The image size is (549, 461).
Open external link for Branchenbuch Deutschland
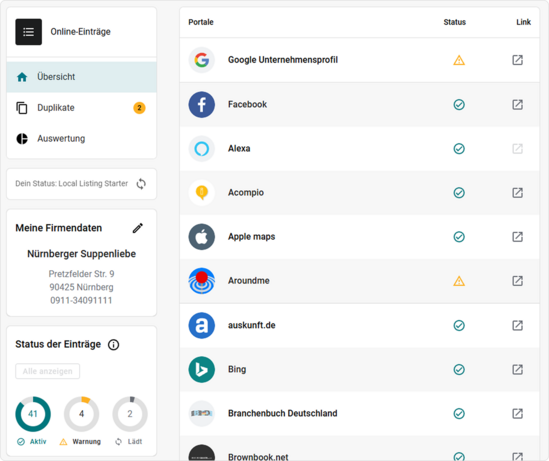517,414
